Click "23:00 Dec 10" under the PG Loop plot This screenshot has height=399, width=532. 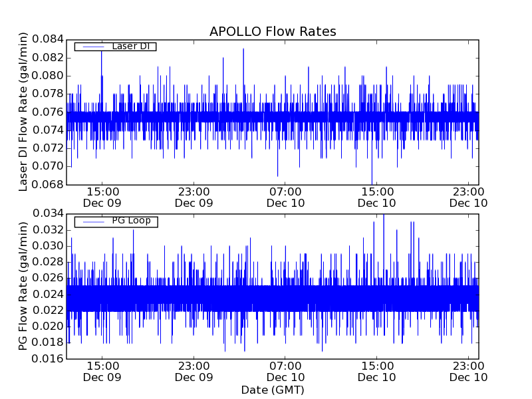click(469, 372)
